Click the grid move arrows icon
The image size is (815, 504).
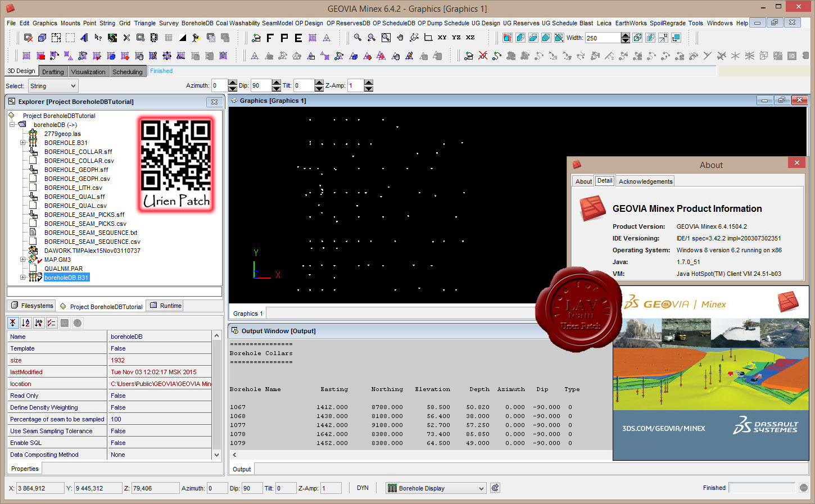(x=167, y=56)
